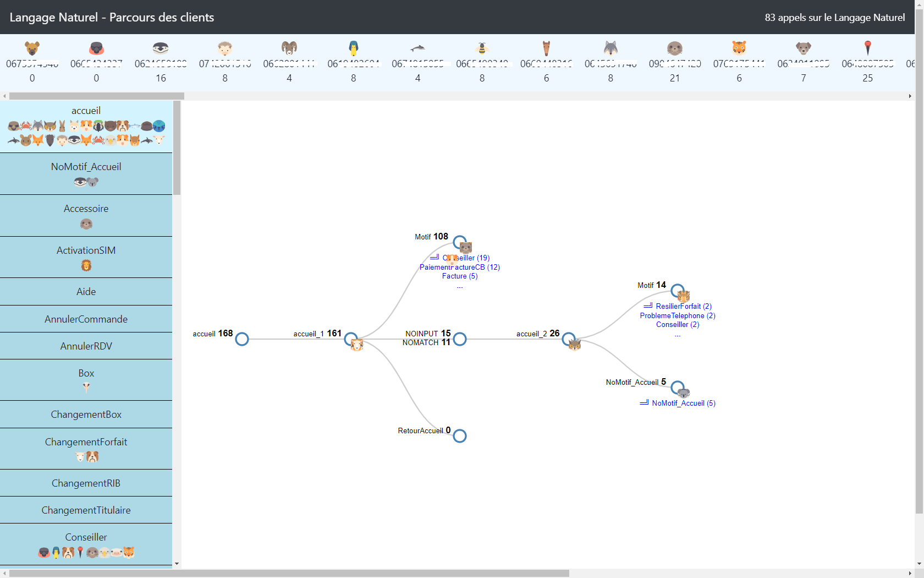Viewport: 924px width, 578px height.
Task: Click the lion icon under ActivationSIM
Action: pos(86,266)
